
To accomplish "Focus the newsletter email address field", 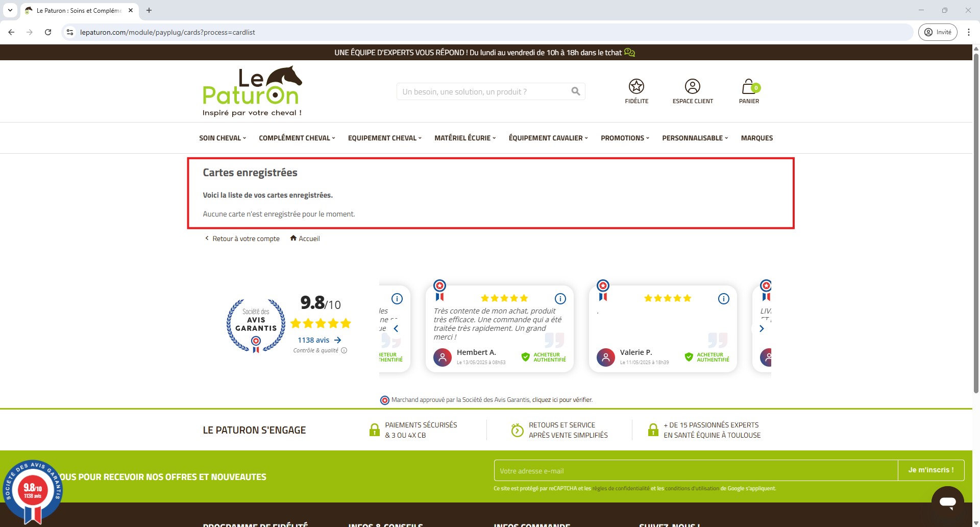I will tap(695, 471).
